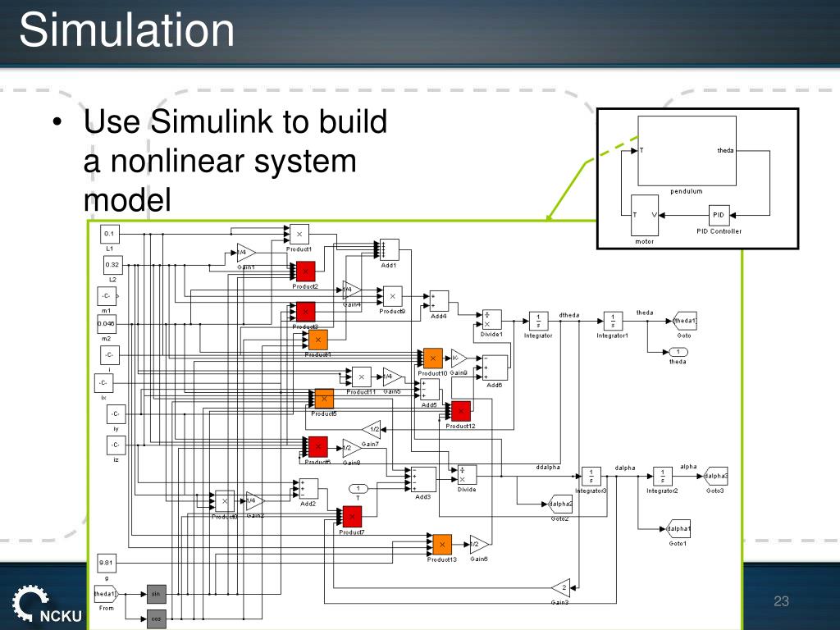This screenshot has height=630, width=840.
Task: Click the Gain4 triangle block
Action: pyautogui.click(x=351, y=290)
